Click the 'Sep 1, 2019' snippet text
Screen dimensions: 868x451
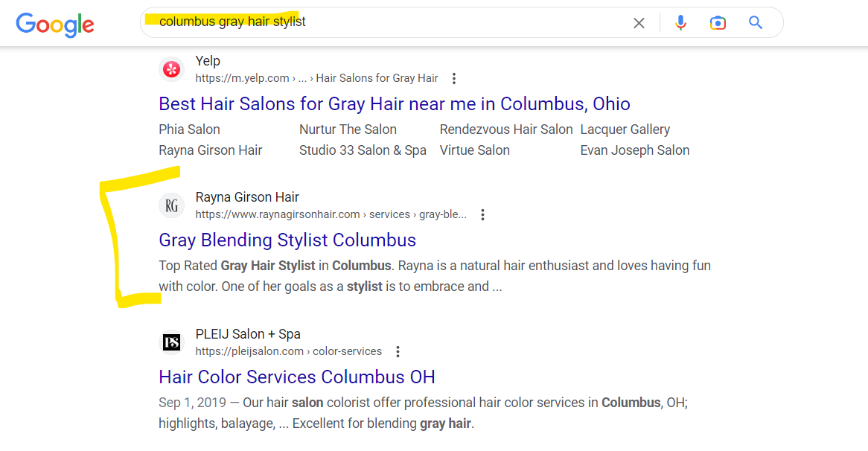click(x=192, y=403)
